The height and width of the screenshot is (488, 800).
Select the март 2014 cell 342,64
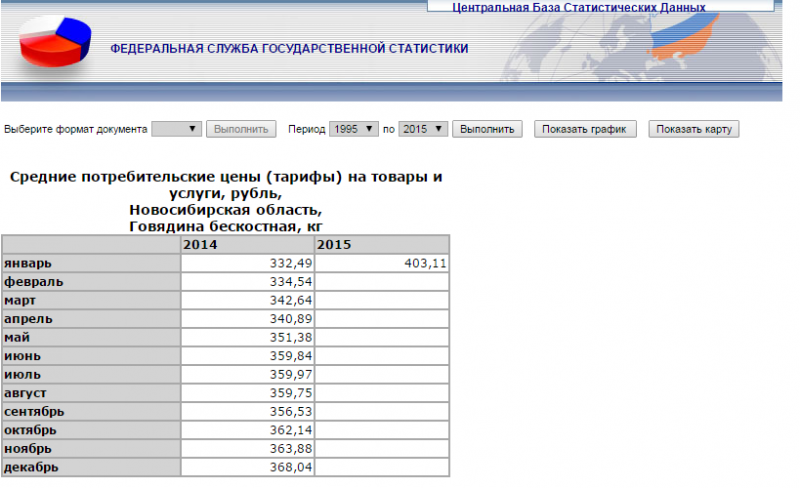(x=248, y=300)
